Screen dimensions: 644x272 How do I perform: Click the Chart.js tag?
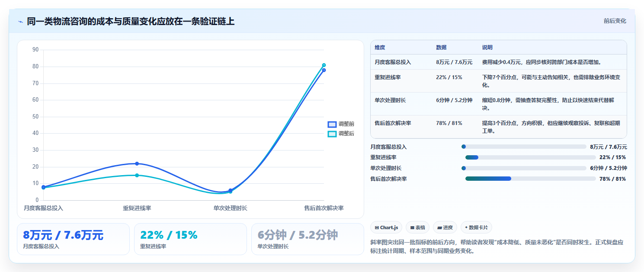(386, 227)
